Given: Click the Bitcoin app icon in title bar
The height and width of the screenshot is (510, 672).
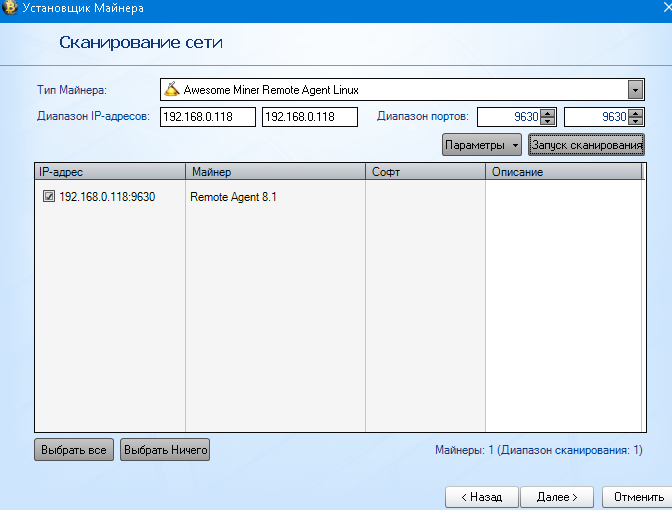Looking at the screenshot, I should 9,8.
